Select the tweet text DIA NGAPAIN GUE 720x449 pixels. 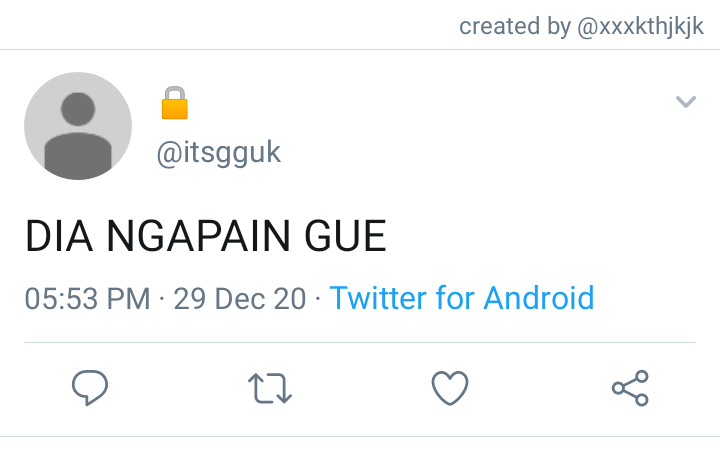[x=205, y=236]
